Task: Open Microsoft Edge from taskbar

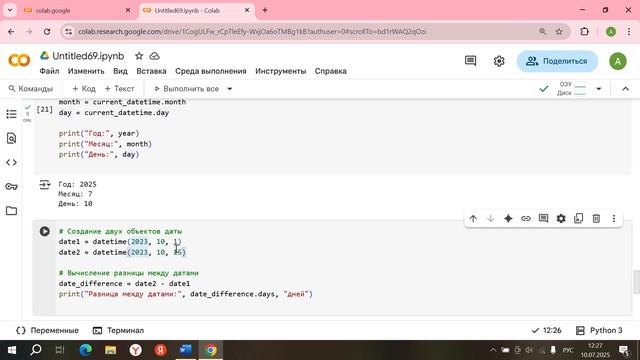Action: 86,350
